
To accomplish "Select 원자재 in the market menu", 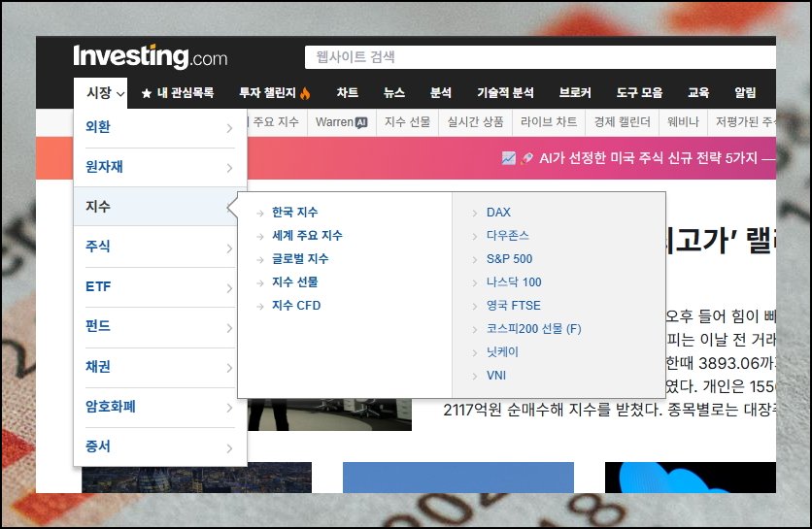I will (x=104, y=167).
